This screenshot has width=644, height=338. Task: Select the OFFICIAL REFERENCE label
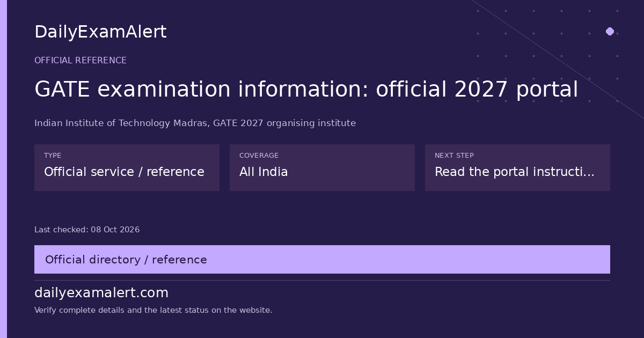(80, 61)
